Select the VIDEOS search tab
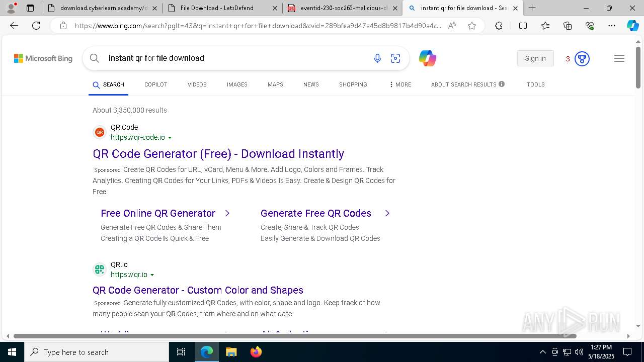 197,84
